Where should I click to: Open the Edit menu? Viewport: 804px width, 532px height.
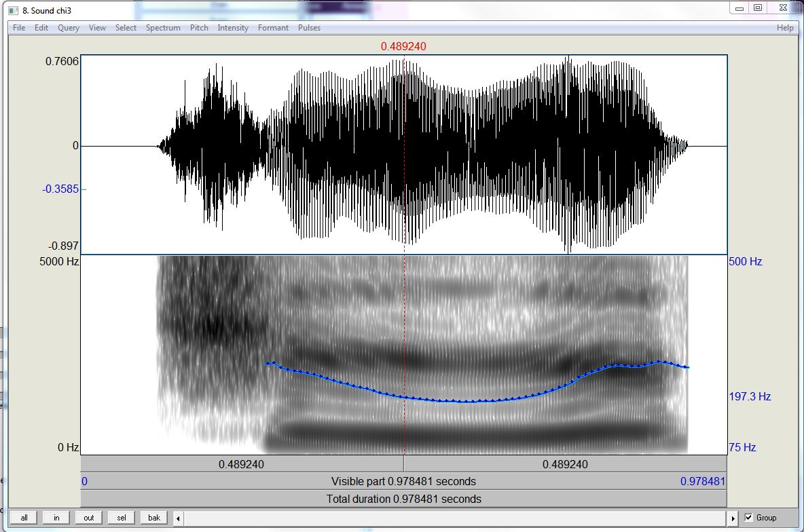[41, 28]
